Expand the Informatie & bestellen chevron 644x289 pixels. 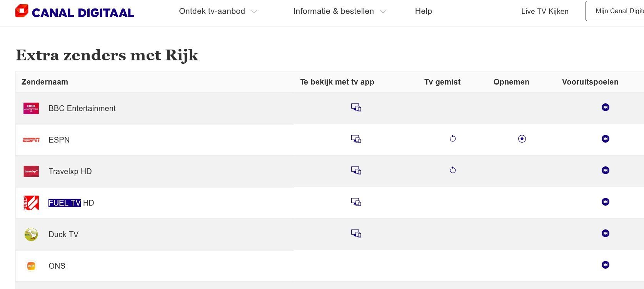[383, 12]
